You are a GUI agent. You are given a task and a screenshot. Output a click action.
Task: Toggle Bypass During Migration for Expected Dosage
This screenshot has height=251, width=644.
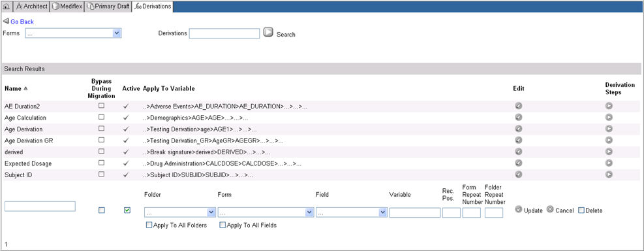point(101,163)
